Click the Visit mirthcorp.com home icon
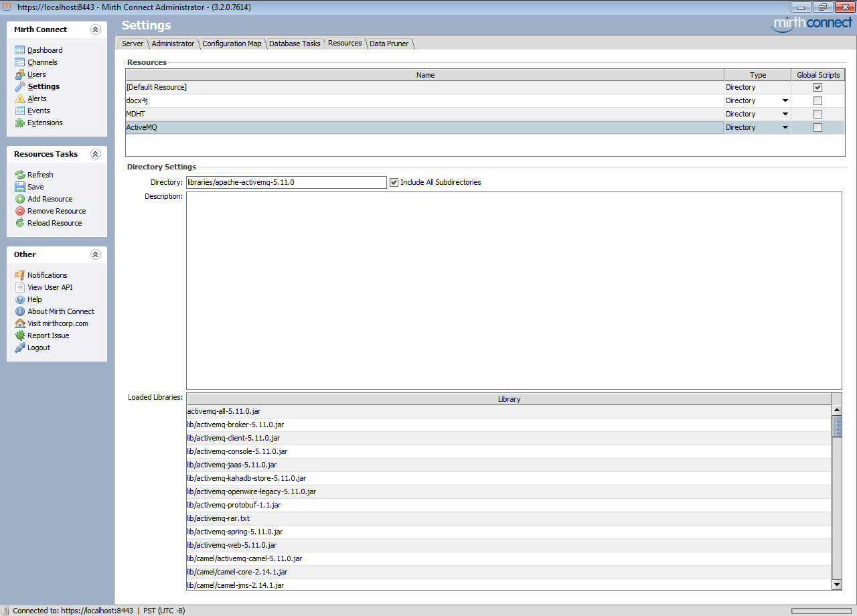Image resolution: width=857 pixels, height=616 pixels. click(x=20, y=323)
